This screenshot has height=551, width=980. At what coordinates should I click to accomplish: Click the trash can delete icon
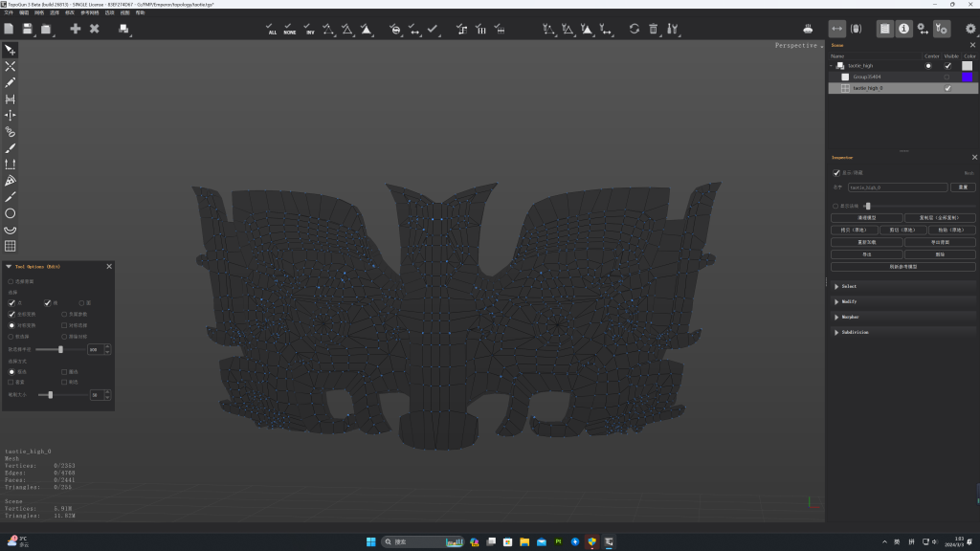click(654, 30)
